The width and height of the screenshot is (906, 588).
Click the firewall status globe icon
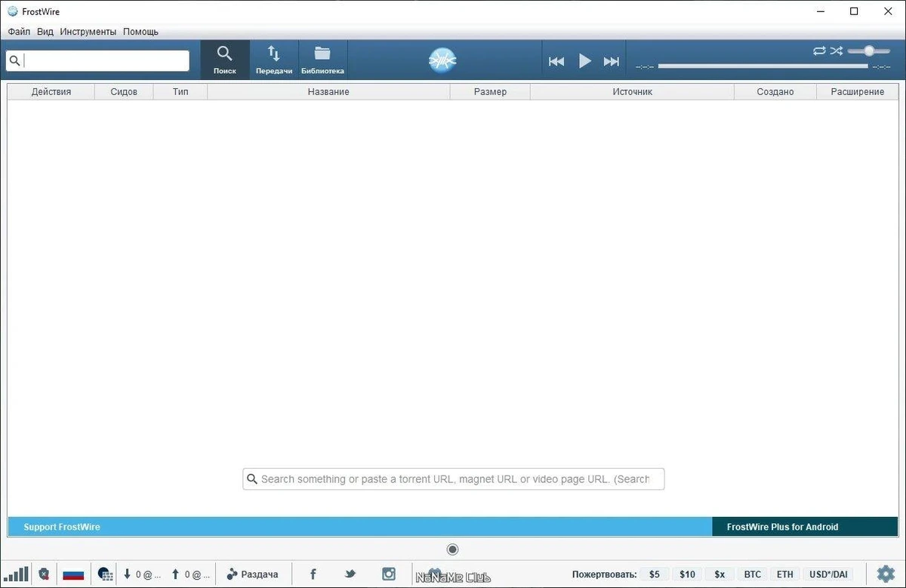106,574
